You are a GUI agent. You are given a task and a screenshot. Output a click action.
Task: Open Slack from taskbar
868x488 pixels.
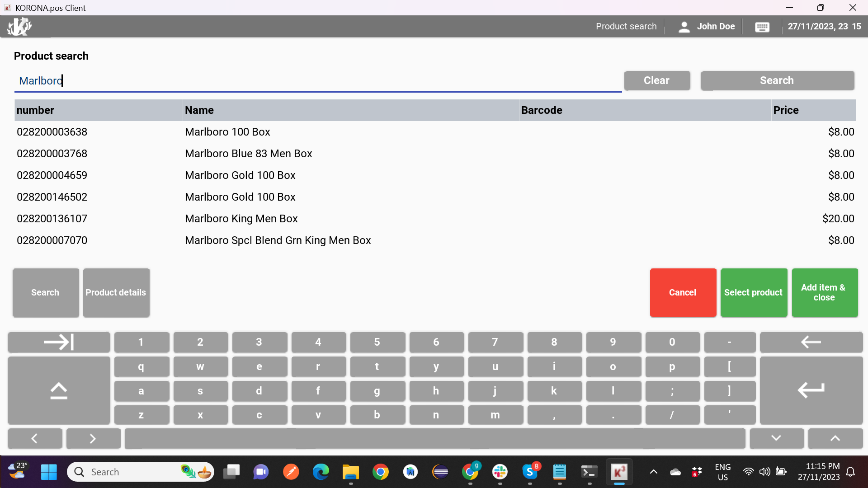(500, 472)
